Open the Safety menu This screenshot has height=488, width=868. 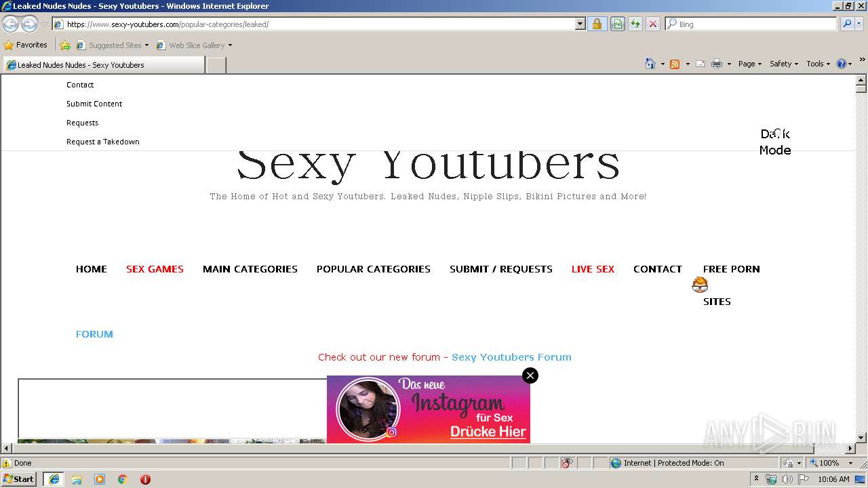(x=784, y=64)
